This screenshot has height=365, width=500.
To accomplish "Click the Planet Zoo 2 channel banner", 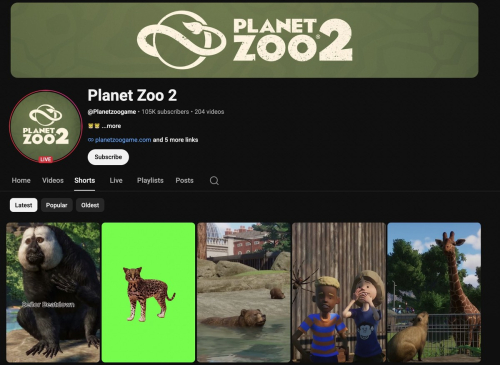I will [245, 40].
